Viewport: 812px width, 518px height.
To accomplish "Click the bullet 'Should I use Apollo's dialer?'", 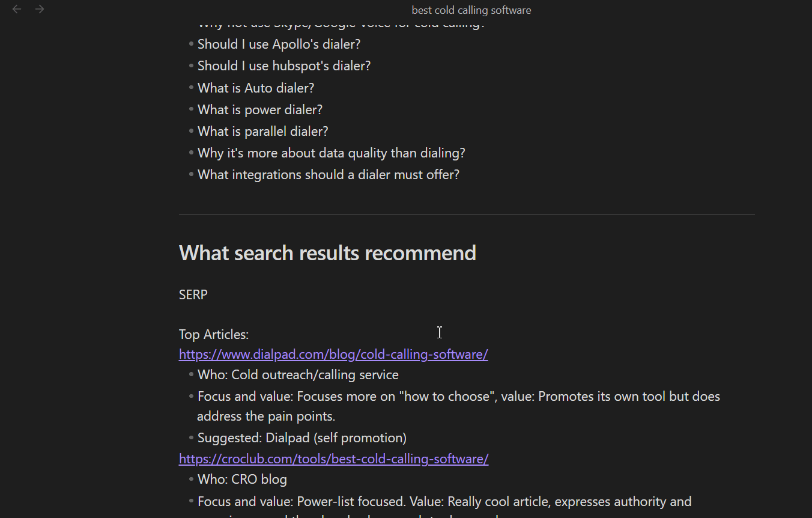I will click(279, 44).
